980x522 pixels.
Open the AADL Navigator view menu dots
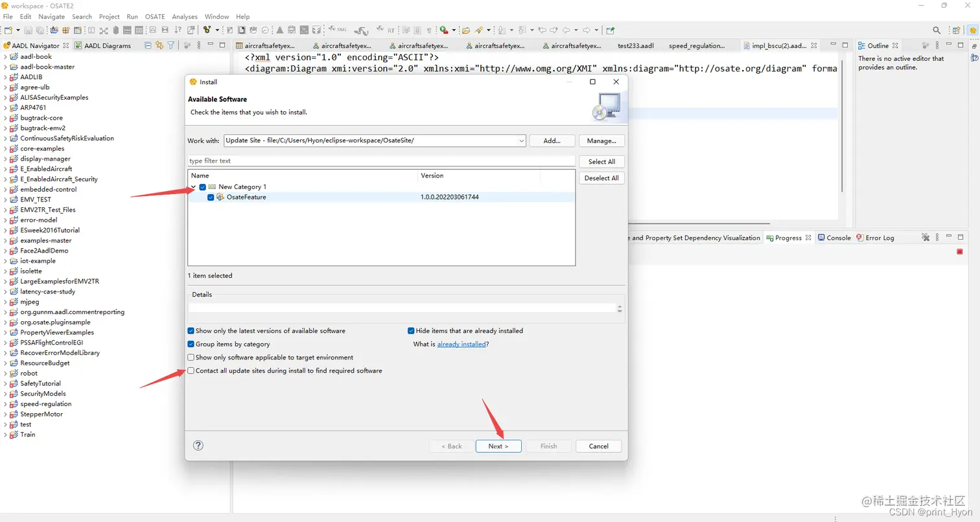tap(199, 45)
